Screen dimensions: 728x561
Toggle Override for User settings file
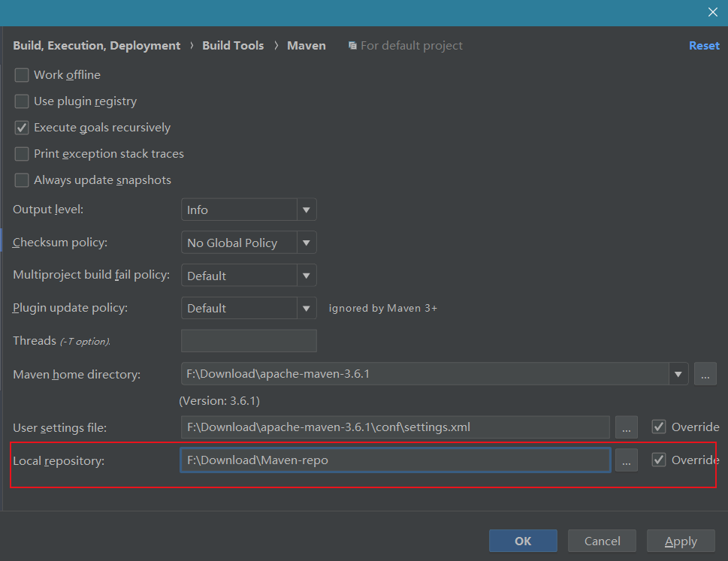(x=659, y=427)
